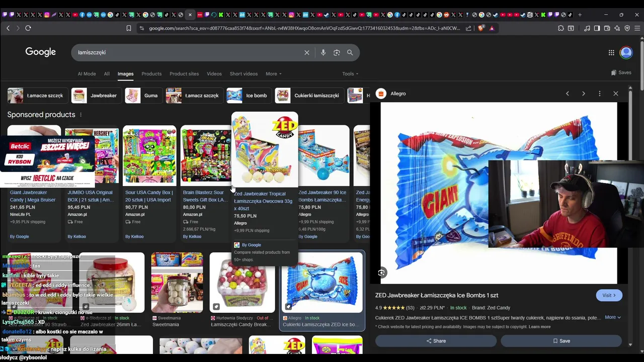
Task: Filter by Jawbreaker chip
Action: pyautogui.click(x=97, y=96)
